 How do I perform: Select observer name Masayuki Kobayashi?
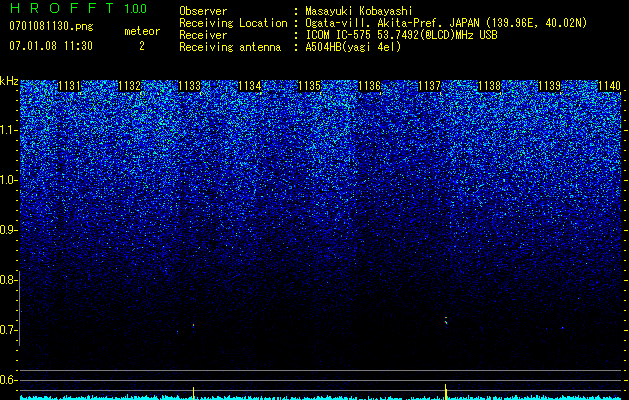[x=359, y=11]
